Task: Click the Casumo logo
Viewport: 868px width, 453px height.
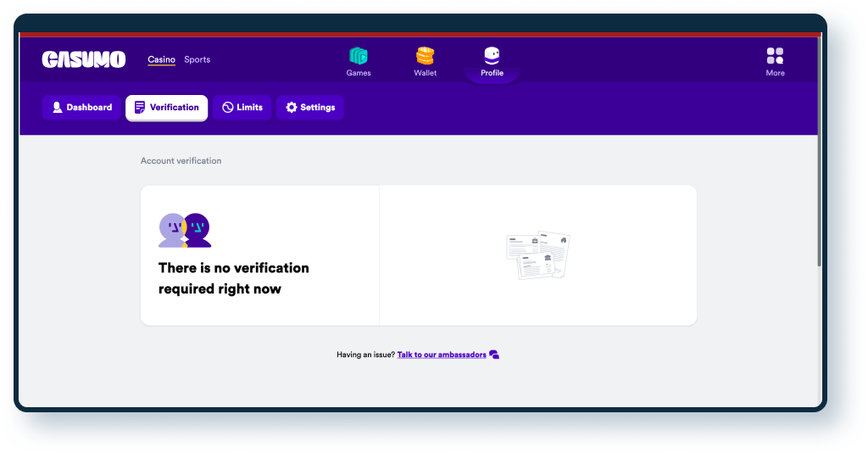Action: click(84, 59)
